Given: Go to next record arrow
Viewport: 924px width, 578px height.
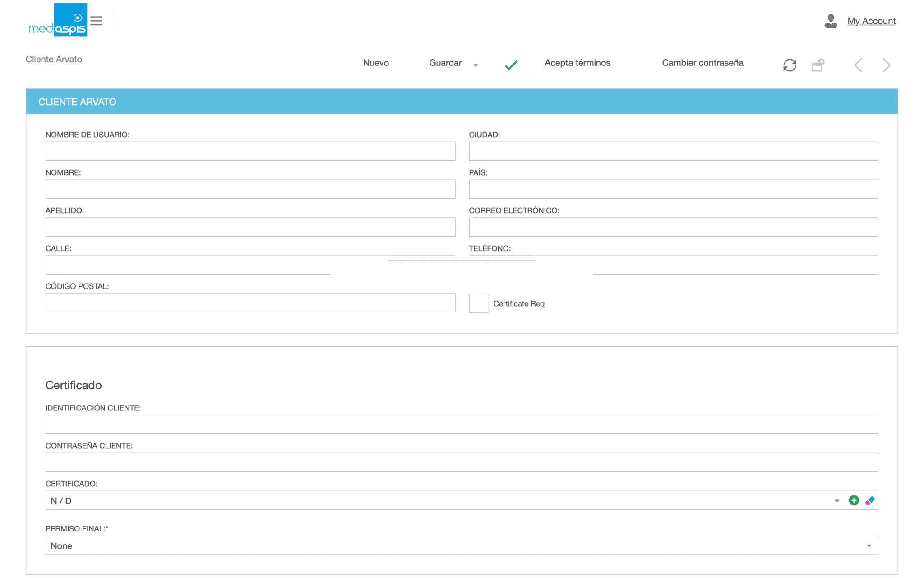Looking at the screenshot, I should [x=886, y=65].
